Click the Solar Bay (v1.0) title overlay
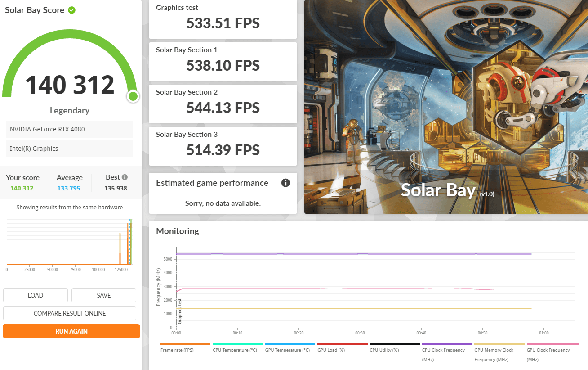 [x=447, y=190]
